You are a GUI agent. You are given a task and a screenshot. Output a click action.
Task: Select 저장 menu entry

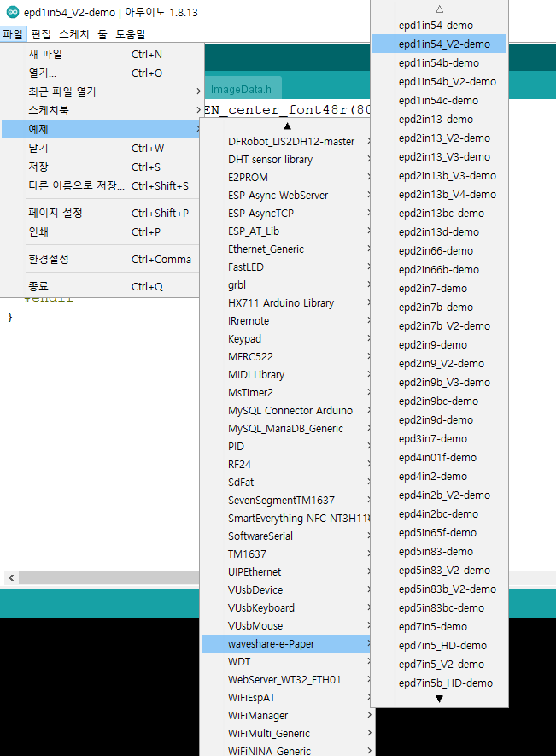coord(100,167)
